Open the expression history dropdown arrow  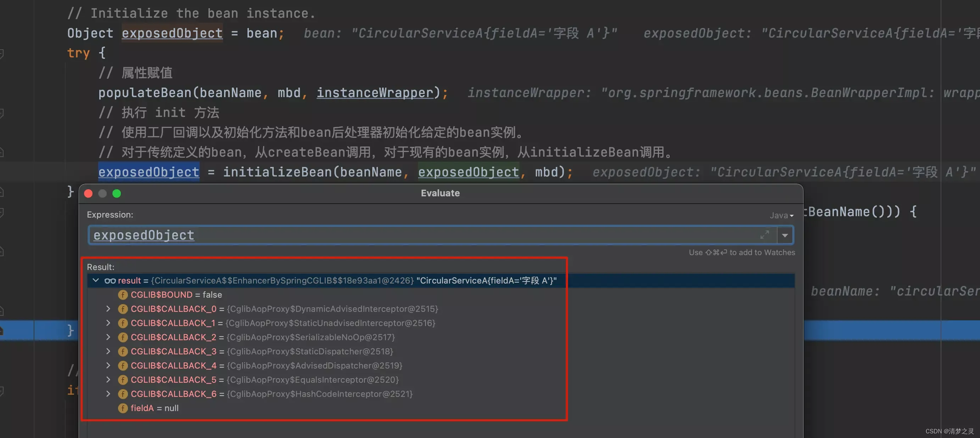pyautogui.click(x=785, y=235)
